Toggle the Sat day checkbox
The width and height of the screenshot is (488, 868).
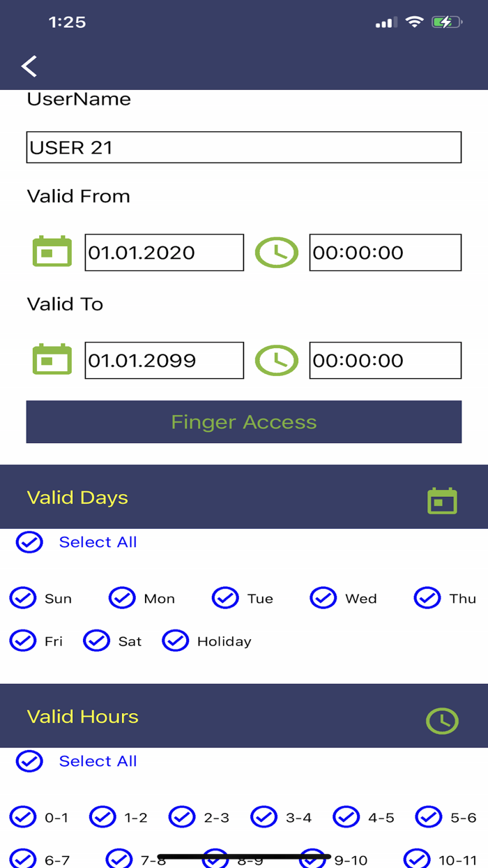pos(96,641)
